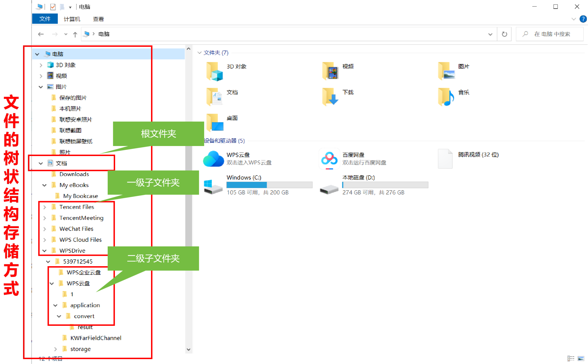
Task: Select WeChat Files in navigation tree
Action: 76,229
